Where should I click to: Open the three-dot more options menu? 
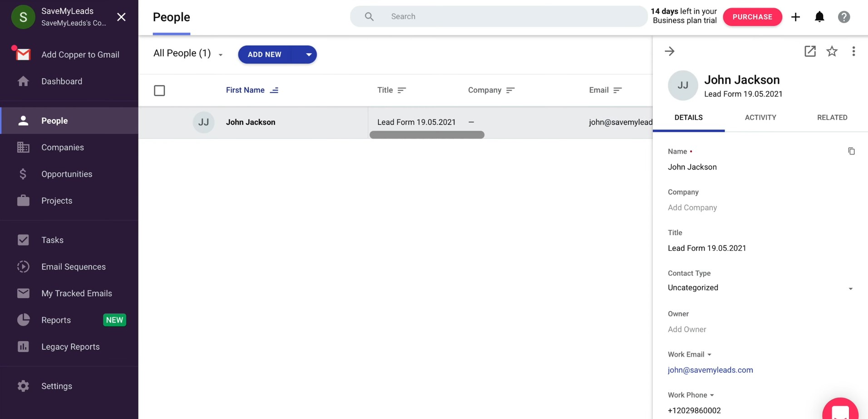tap(853, 51)
